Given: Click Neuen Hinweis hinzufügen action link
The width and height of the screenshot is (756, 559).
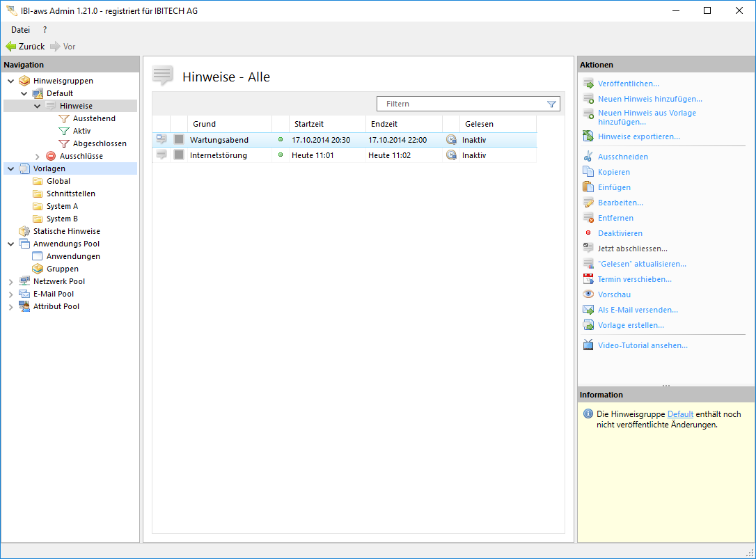Looking at the screenshot, I should 649,99.
